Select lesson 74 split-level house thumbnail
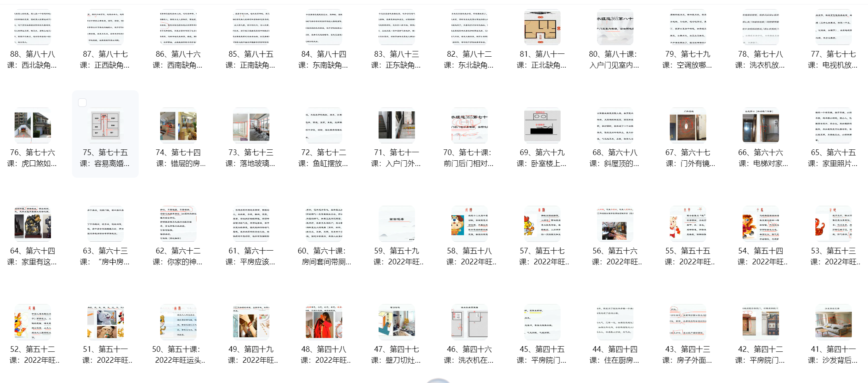Screen dimensions: 868x383 (x=178, y=126)
